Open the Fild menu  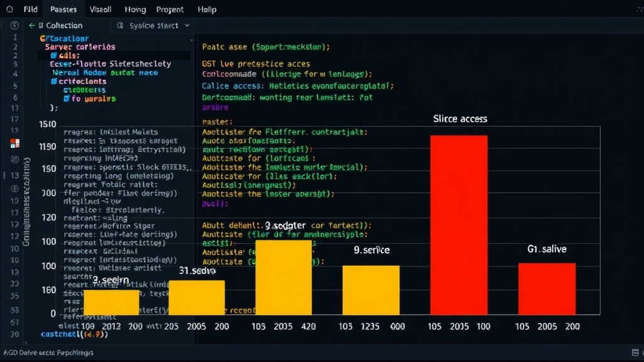click(x=30, y=9)
